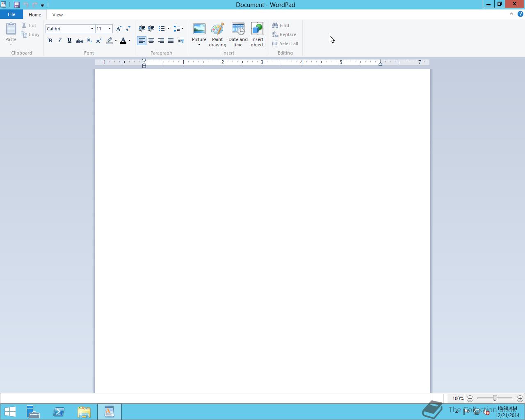This screenshot has height=420, width=525.
Task: Click the left indent marker on ruler
Action: (x=144, y=65)
